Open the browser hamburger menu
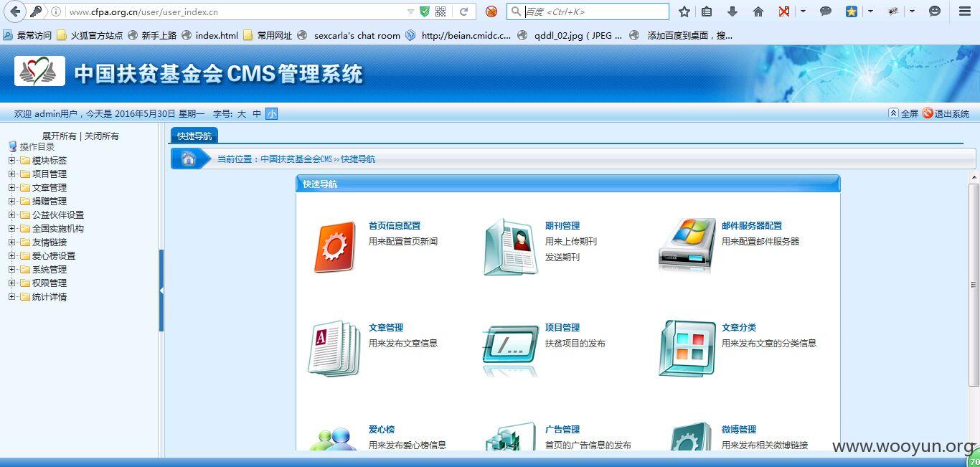The height and width of the screenshot is (467, 980). 965,11
